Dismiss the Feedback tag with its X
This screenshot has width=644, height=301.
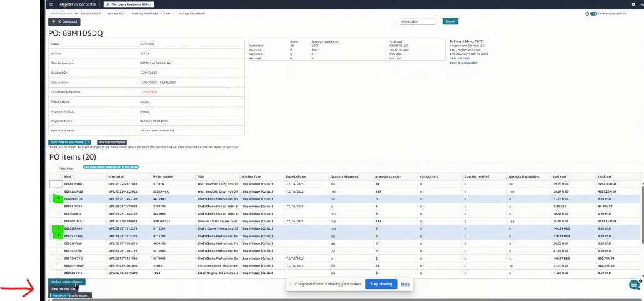click(x=68, y=295)
